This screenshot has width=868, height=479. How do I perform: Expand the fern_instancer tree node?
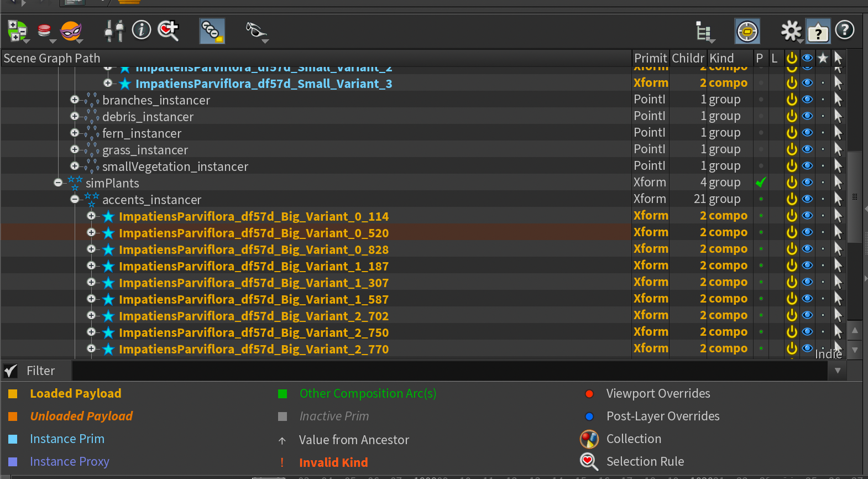coord(75,133)
